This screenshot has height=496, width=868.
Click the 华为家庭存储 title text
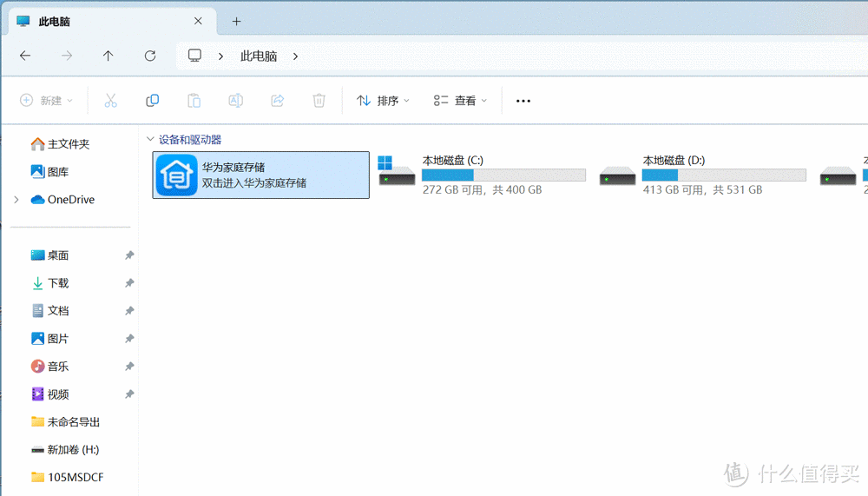(233, 168)
